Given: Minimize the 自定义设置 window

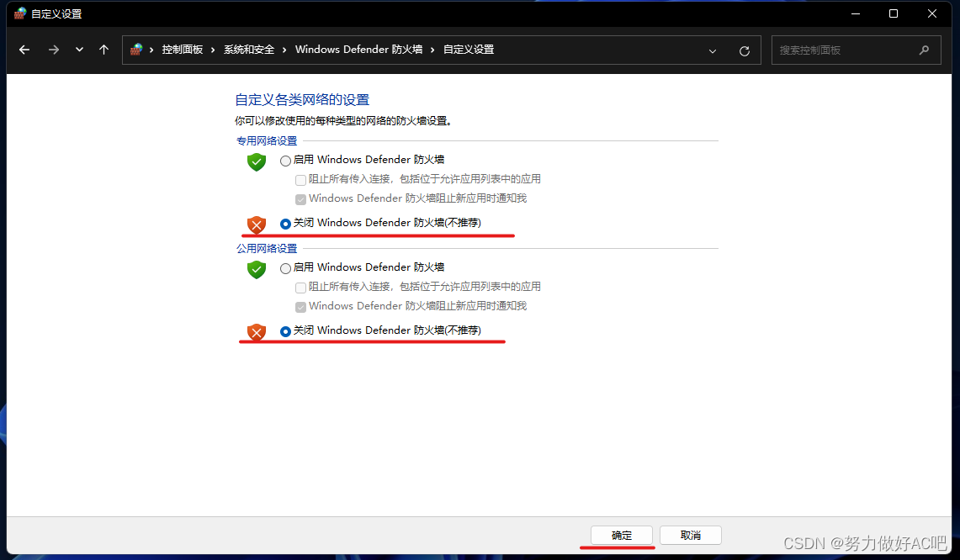Looking at the screenshot, I should (856, 13).
